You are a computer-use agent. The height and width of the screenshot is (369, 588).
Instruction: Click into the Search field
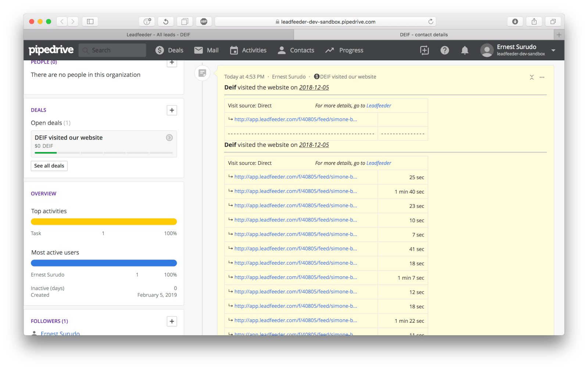click(112, 50)
